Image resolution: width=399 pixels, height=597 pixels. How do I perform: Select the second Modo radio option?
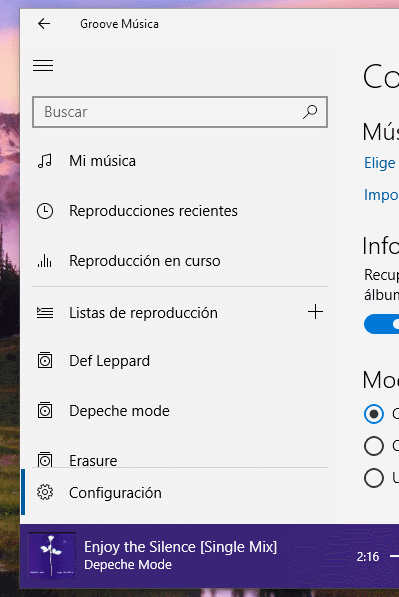[374, 445]
